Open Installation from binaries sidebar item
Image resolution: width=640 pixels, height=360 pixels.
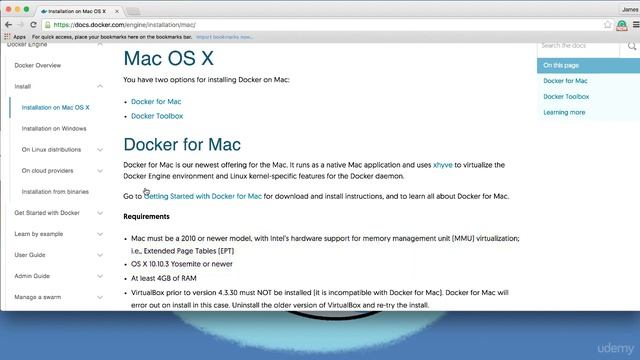coord(55,192)
